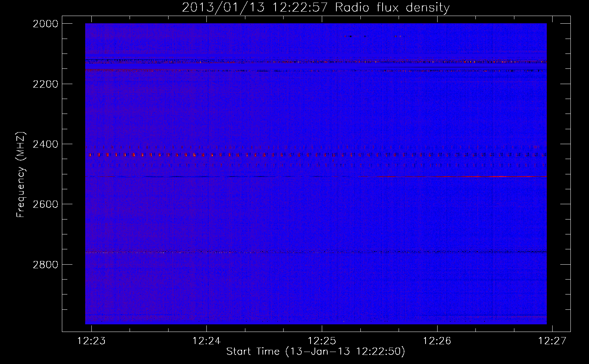Click the "Frequency (MHZ)" axis title
This screenshot has width=589, height=364.
tap(21, 175)
